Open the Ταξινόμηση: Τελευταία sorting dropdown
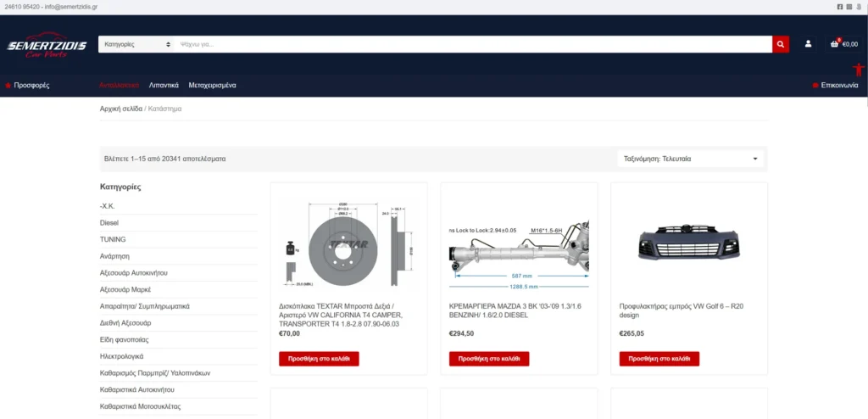 point(691,159)
